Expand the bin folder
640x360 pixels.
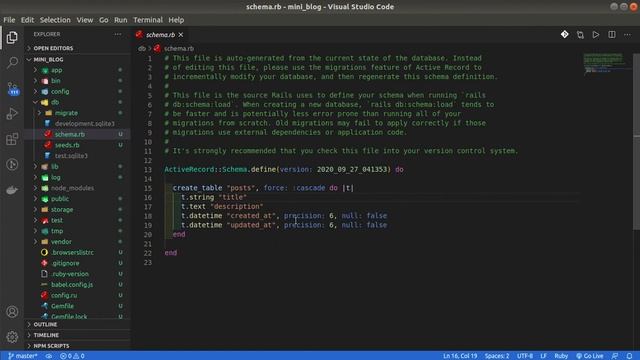click(x=78, y=81)
